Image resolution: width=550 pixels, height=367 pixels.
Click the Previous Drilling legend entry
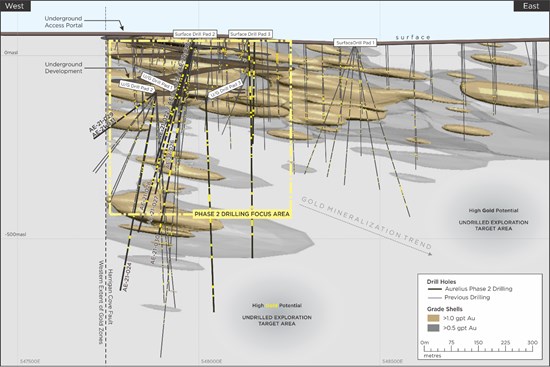tap(467, 298)
